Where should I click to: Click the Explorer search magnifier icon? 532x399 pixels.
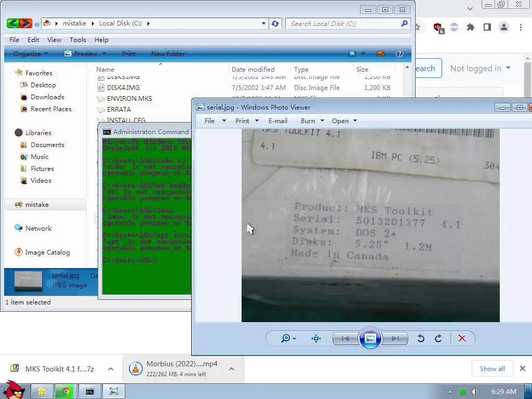coord(404,23)
